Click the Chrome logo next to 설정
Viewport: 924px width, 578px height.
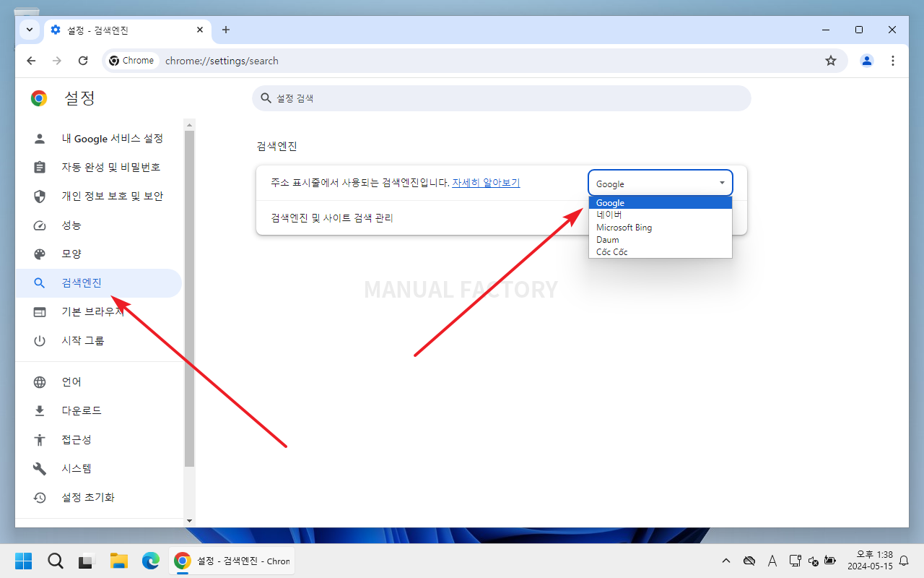click(39, 98)
